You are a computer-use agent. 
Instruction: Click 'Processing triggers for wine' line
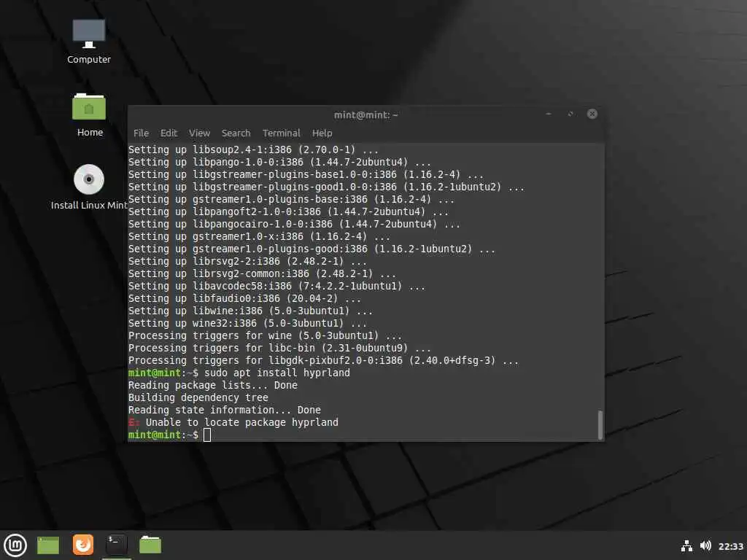[265, 335]
